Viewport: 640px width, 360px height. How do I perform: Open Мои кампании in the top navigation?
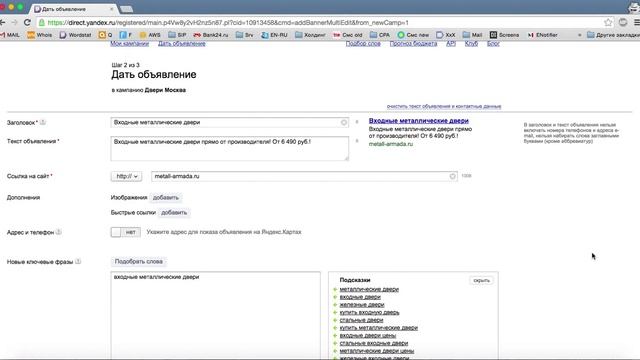tap(129, 44)
